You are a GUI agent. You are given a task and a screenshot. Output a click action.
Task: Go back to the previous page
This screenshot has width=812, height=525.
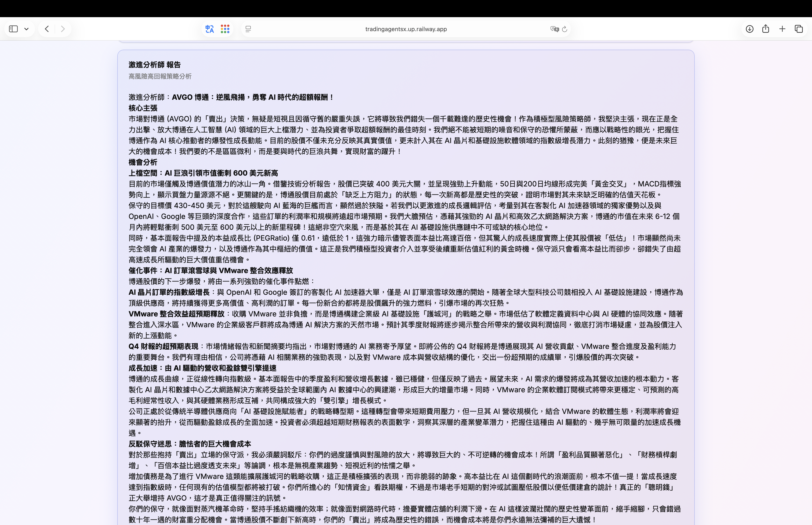pyautogui.click(x=47, y=29)
